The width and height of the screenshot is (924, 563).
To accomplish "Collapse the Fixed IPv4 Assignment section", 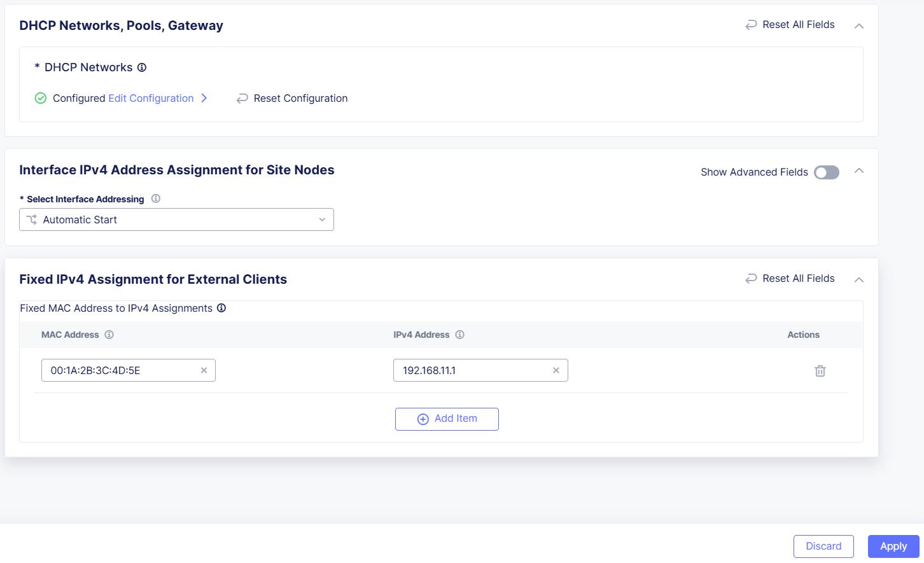I will (858, 279).
